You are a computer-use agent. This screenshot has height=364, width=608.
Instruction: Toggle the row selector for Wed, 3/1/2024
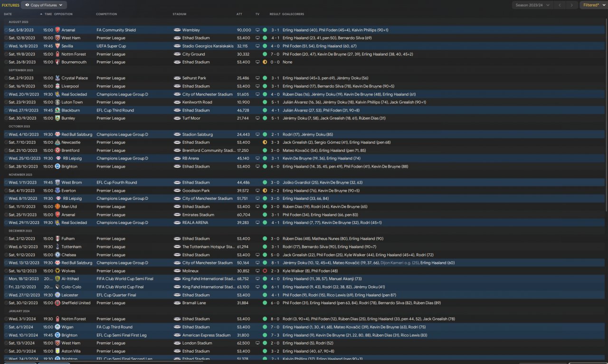click(x=6, y=319)
